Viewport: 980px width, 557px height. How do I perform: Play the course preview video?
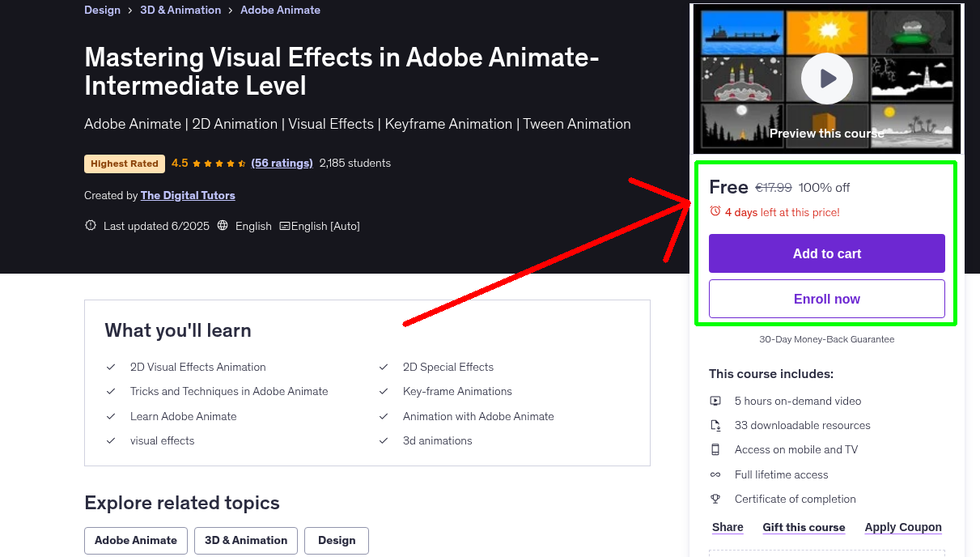click(x=826, y=78)
